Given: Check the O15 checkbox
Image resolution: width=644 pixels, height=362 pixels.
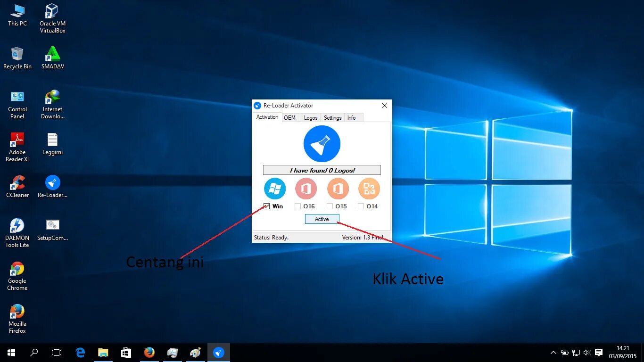Looking at the screenshot, I should pos(330,206).
